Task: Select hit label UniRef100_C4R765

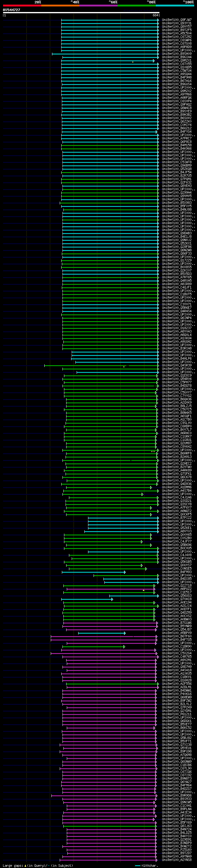Action: 176,656
